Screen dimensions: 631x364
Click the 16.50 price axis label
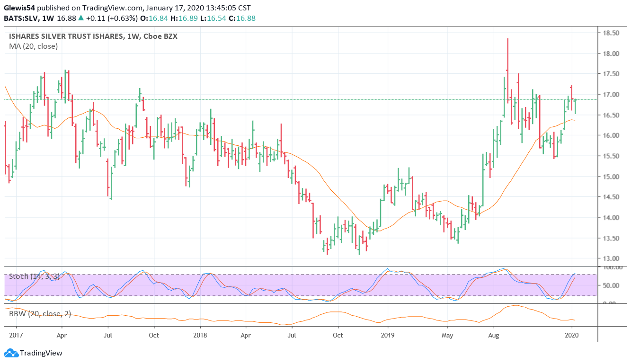pos(611,115)
